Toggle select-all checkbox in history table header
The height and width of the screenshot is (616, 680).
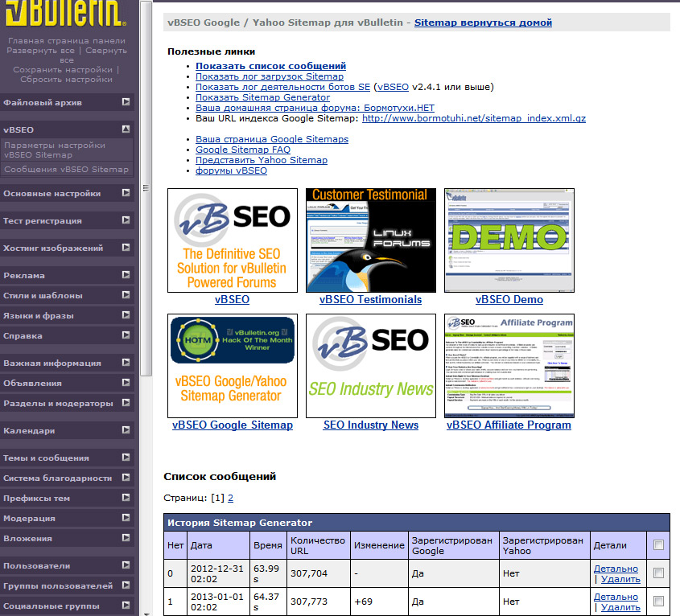[658, 545]
